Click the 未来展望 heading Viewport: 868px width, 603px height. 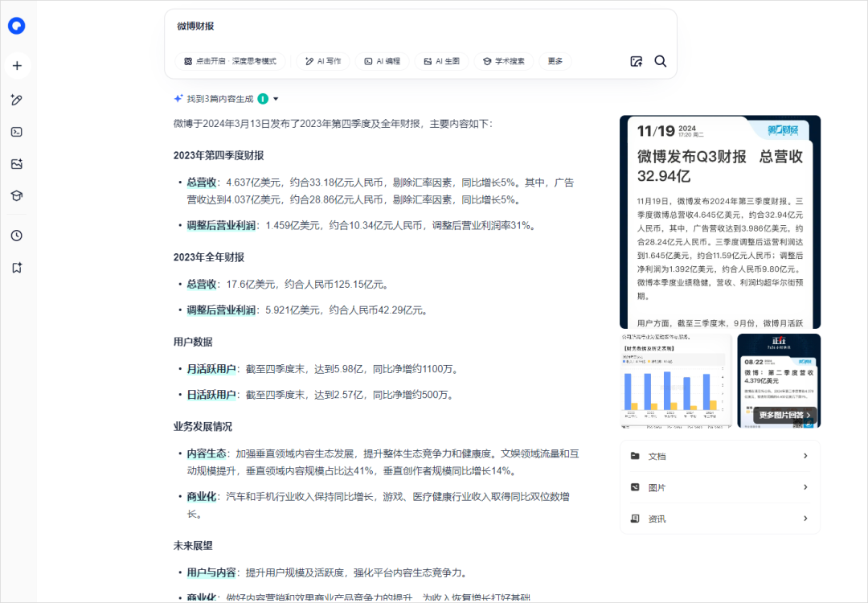click(x=193, y=546)
